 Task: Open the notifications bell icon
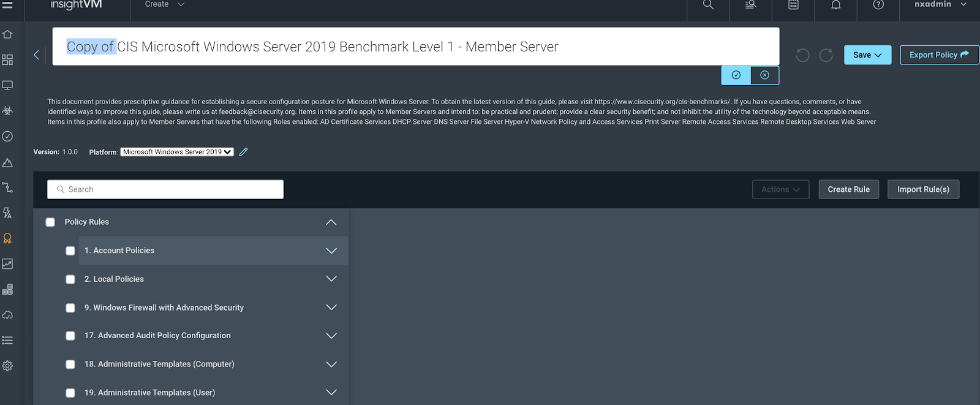(835, 5)
